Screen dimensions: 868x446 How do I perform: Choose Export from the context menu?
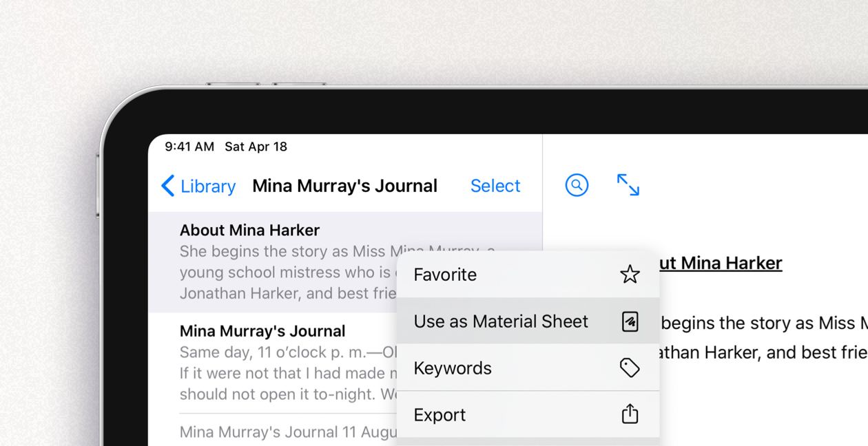tap(528, 415)
